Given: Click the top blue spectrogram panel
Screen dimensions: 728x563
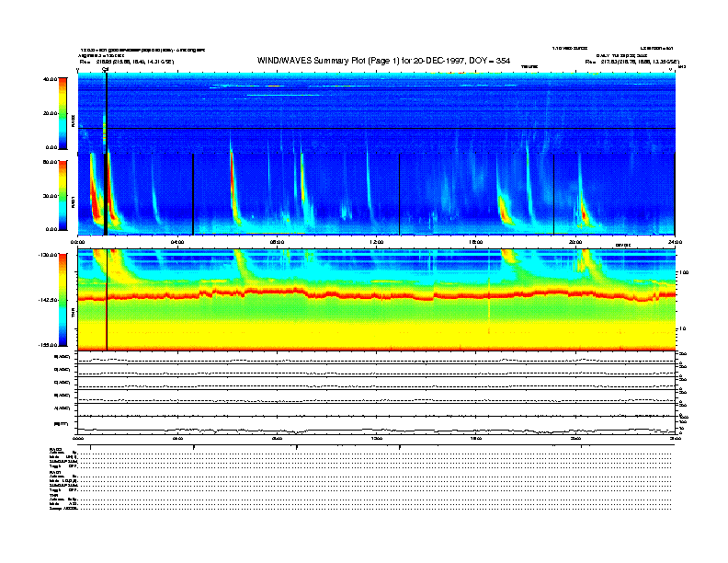Looking at the screenshot, I should (x=377, y=113).
